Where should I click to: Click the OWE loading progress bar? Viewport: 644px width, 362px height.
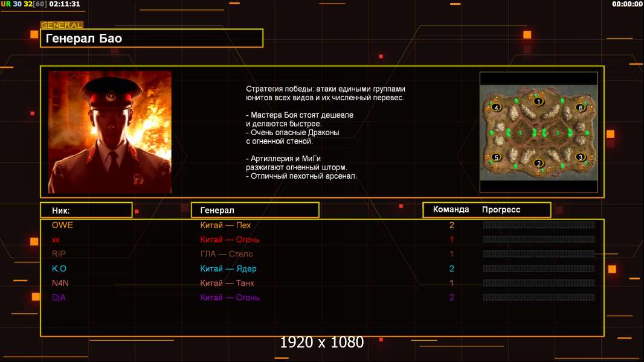[x=539, y=224]
